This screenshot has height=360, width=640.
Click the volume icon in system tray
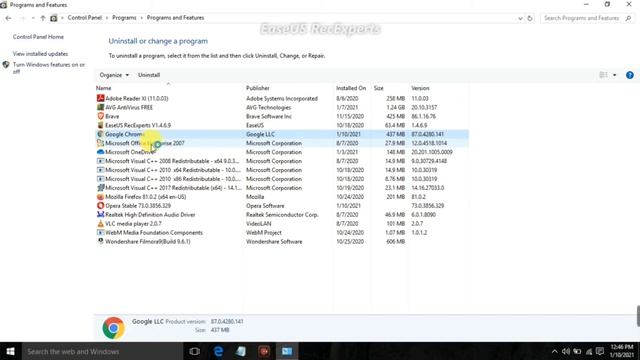coord(566,351)
